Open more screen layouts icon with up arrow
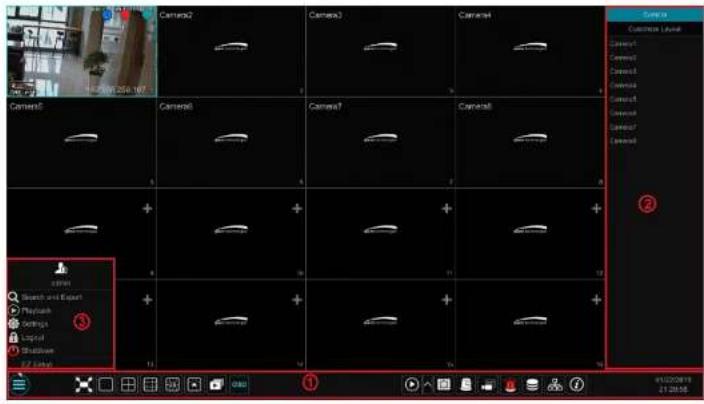The image size is (704, 404). tap(194, 385)
